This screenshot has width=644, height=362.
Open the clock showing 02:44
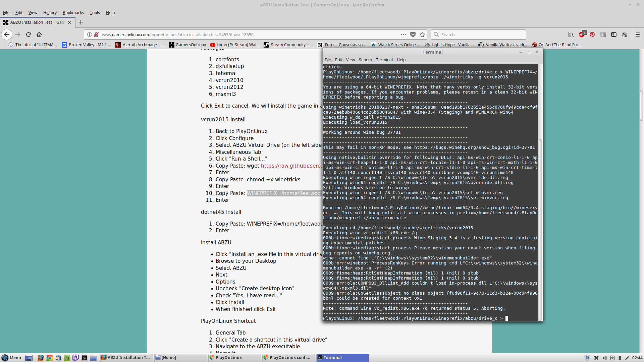[637, 358]
